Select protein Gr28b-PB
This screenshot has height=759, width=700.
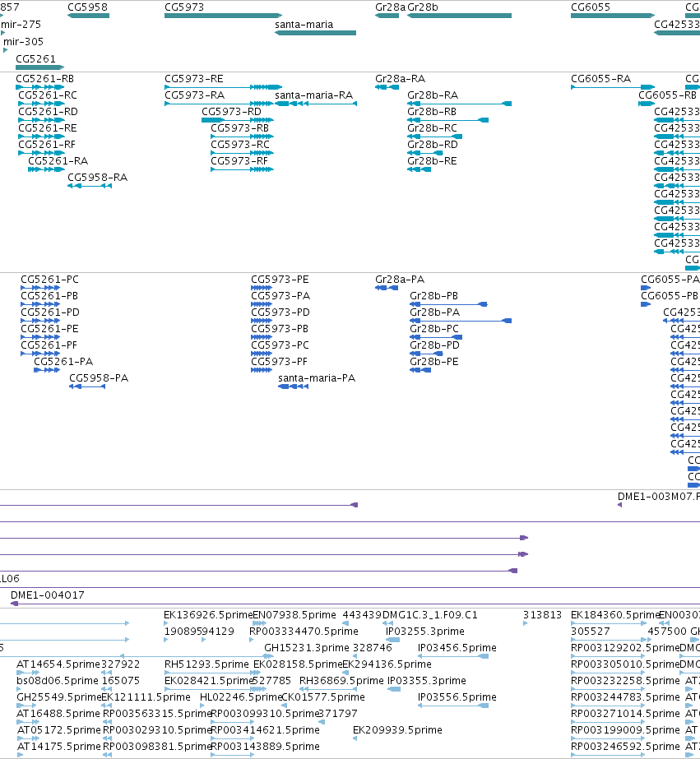click(x=433, y=296)
